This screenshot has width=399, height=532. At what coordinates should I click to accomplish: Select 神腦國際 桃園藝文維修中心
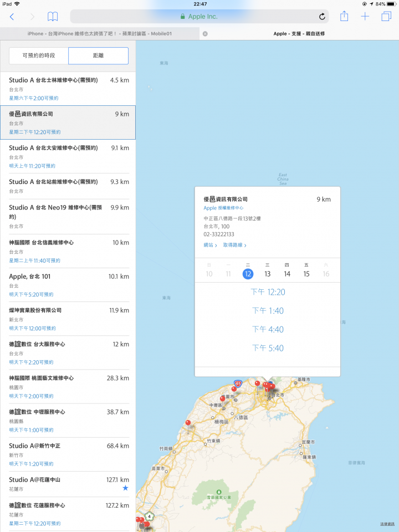[68, 387]
